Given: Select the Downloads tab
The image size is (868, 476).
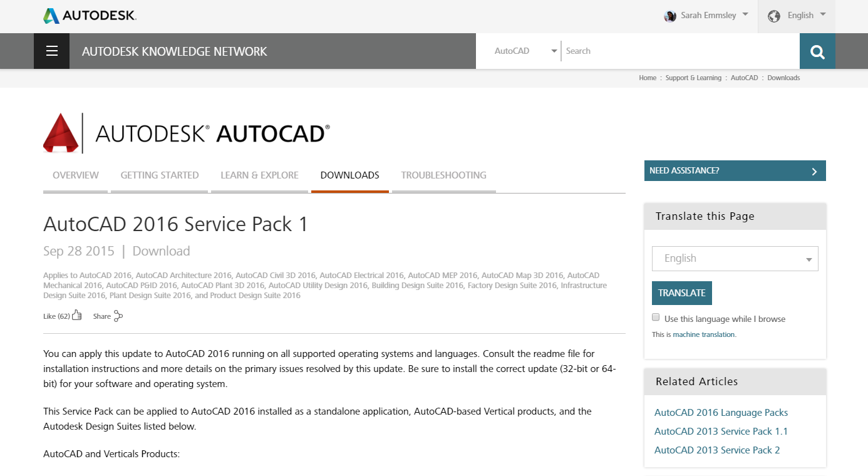Looking at the screenshot, I should click(350, 175).
